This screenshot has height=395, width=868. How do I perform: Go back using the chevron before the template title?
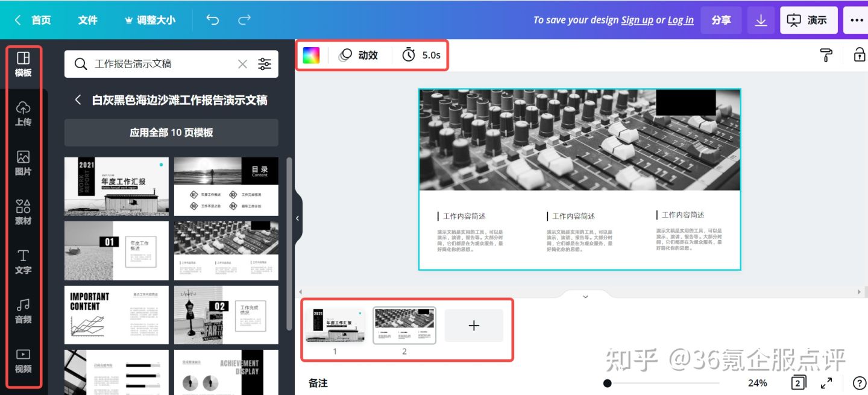(78, 100)
